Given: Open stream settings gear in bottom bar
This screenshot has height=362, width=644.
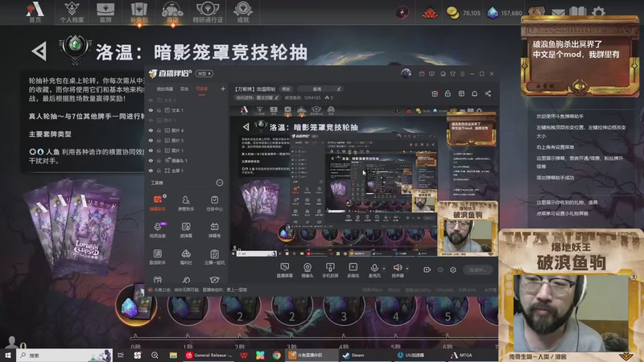Looking at the screenshot, I should [453, 269].
